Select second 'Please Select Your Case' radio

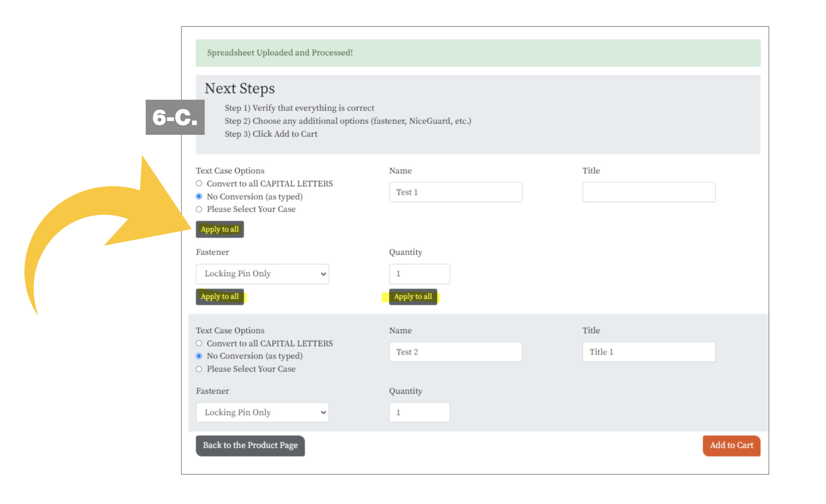[199, 369]
